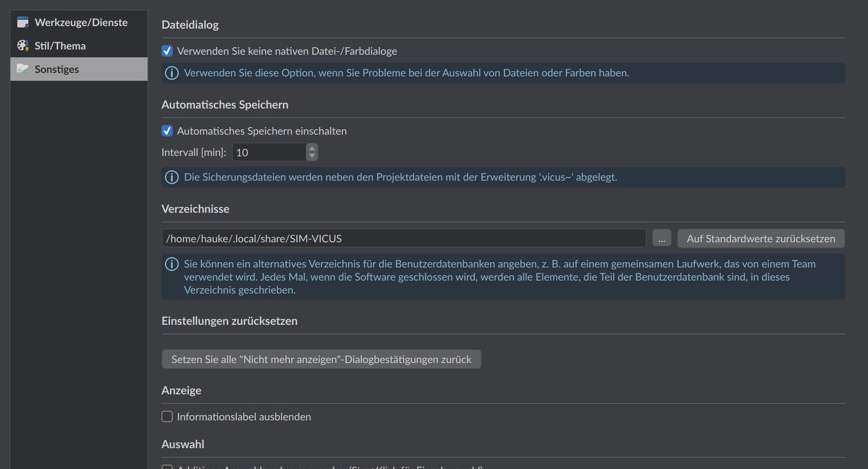Image resolution: width=868 pixels, height=469 pixels.
Task: Open the Werkzeuge/Dienste settings page
Action: (79, 22)
